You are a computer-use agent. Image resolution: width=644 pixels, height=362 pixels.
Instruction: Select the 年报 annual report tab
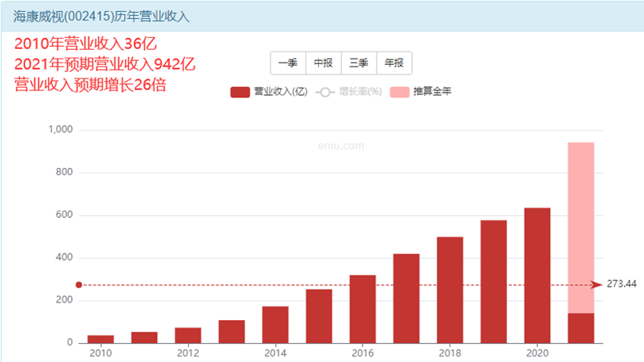(x=394, y=63)
